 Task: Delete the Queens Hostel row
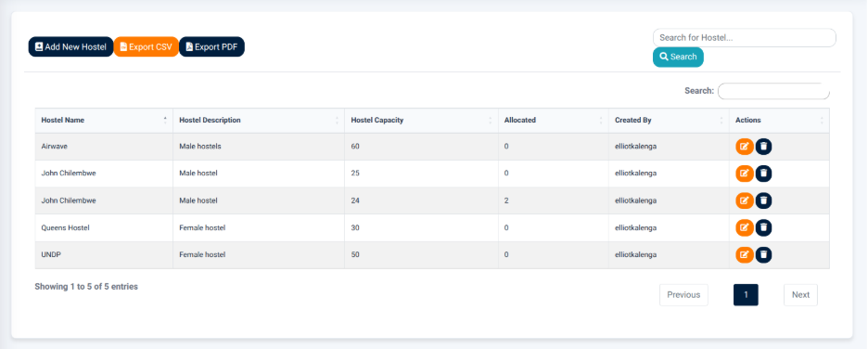(x=763, y=227)
